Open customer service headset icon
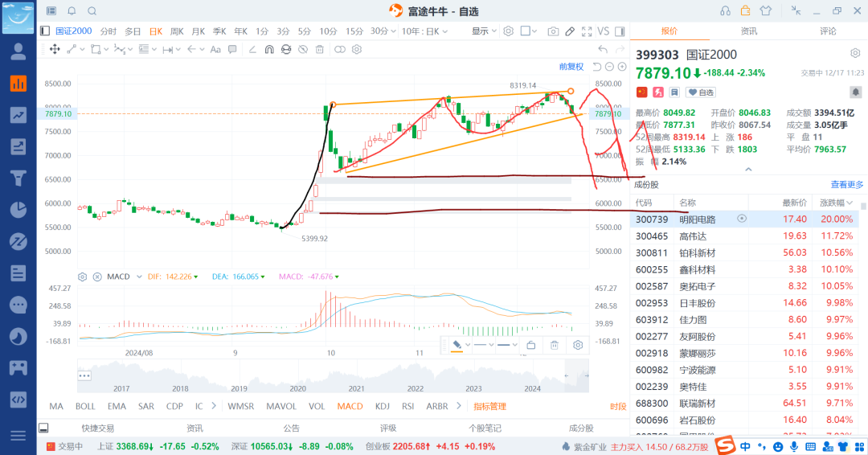Screen dimensions: 868x455 coord(725,11)
